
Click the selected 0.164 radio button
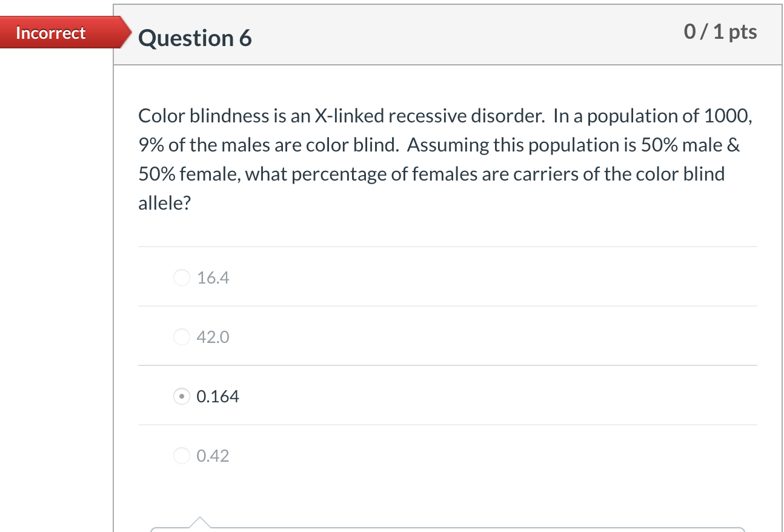181,396
